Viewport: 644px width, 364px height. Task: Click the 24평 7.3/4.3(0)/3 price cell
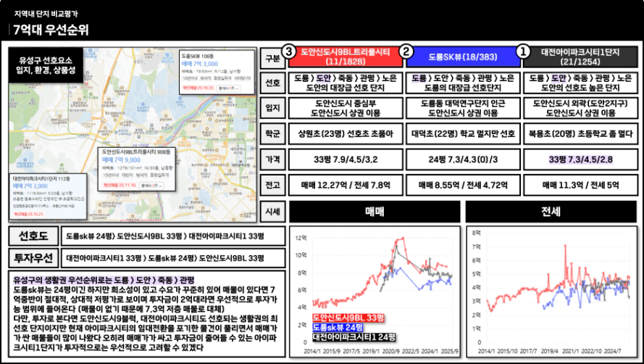coord(463,160)
